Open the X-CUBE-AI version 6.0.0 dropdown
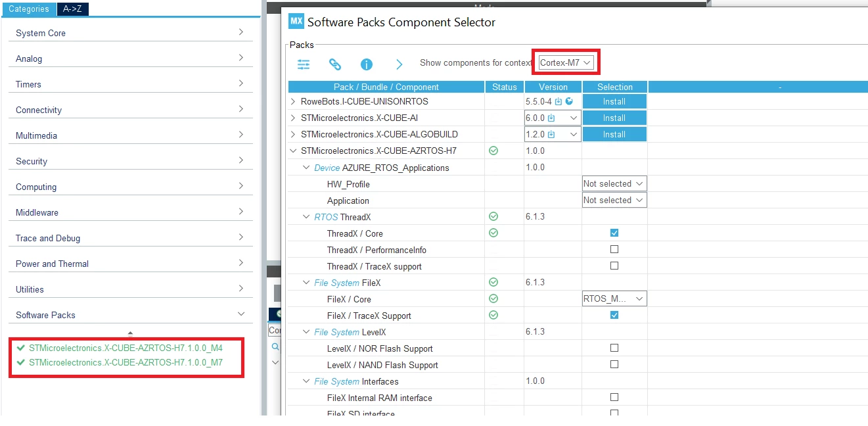Screen dimensions: 868x426 tap(553, 118)
